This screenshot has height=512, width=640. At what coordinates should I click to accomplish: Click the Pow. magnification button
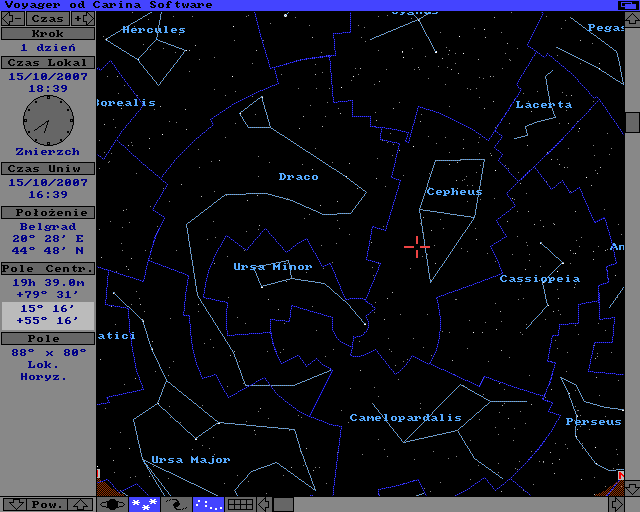pyautogui.click(x=47, y=504)
